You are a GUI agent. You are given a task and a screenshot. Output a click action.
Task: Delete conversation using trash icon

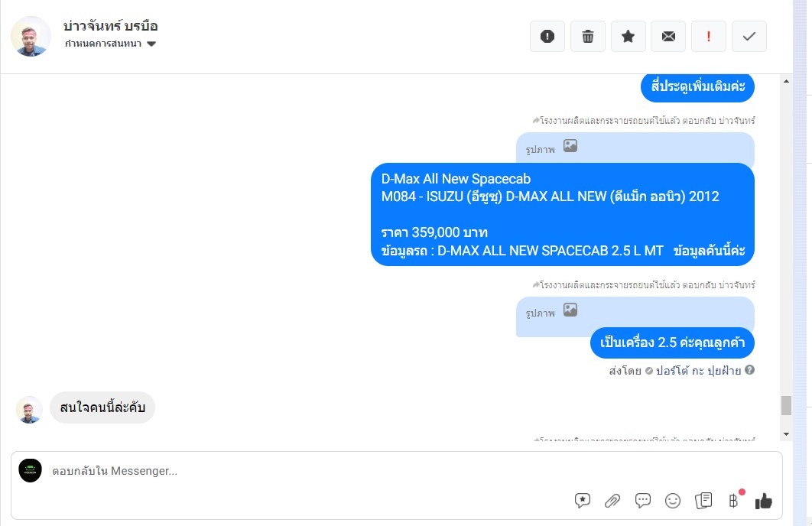point(588,36)
